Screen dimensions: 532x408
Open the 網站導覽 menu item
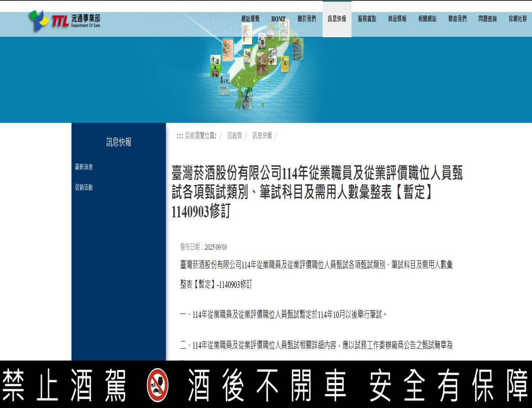click(x=250, y=19)
